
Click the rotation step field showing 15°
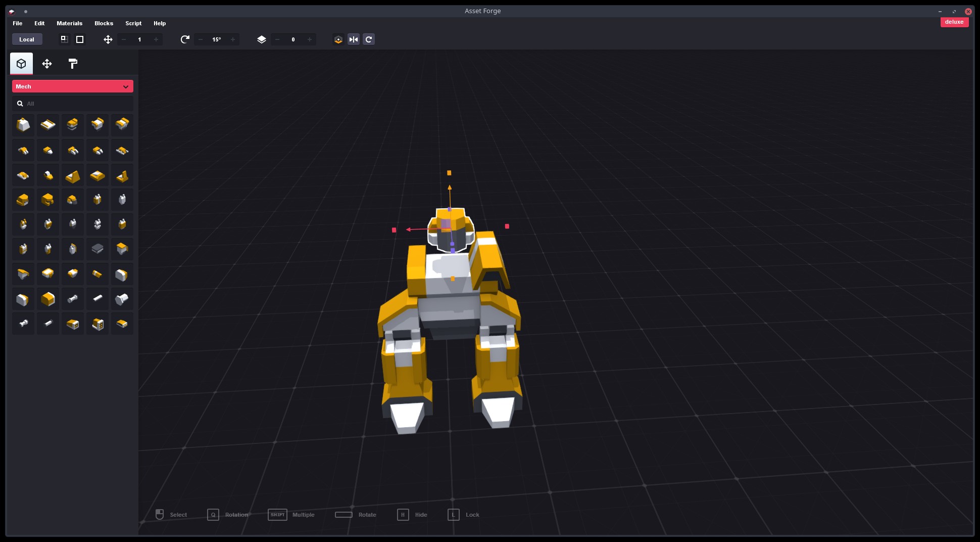click(217, 39)
